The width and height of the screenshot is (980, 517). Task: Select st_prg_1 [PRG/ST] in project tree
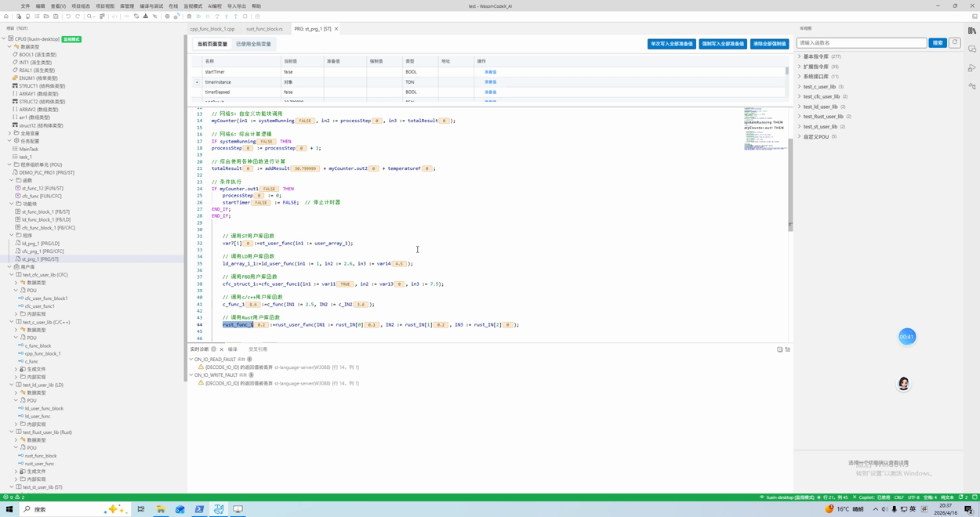click(40, 259)
